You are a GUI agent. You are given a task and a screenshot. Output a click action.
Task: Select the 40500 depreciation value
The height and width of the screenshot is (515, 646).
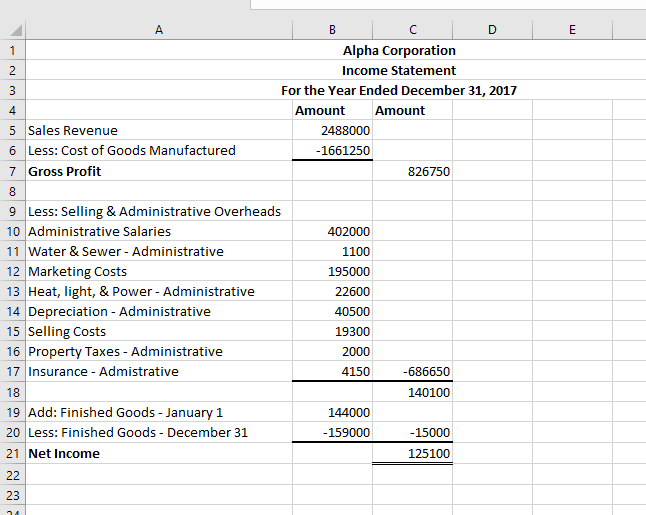click(332, 311)
